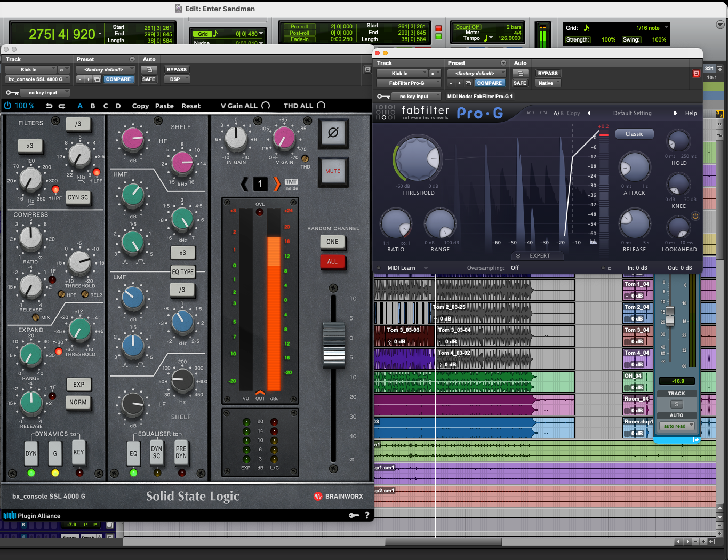Image resolution: width=728 pixels, height=560 pixels.
Task: Toggle the bx_console SSL power icon
Action: click(7, 106)
